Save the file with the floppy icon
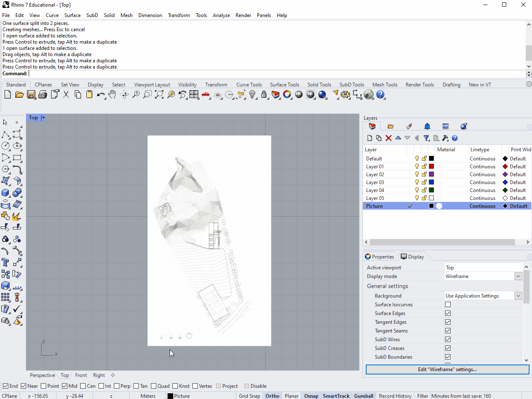The height and width of the screenshot is (399, 532). 31,95
